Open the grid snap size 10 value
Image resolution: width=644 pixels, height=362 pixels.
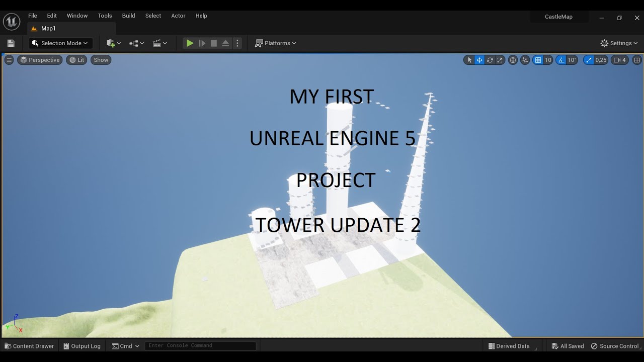tap(548, 60)
